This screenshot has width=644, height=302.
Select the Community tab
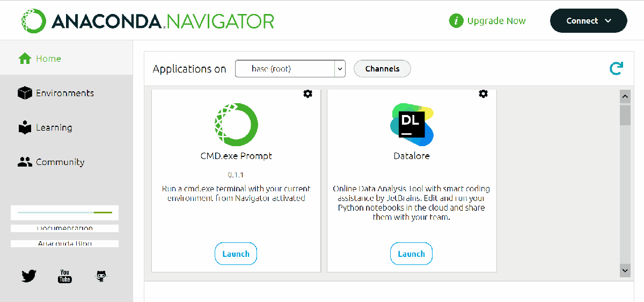pos(60,162)
